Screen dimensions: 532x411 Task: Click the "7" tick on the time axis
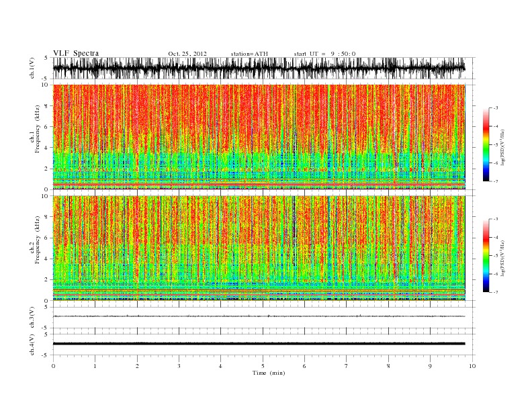347,366
